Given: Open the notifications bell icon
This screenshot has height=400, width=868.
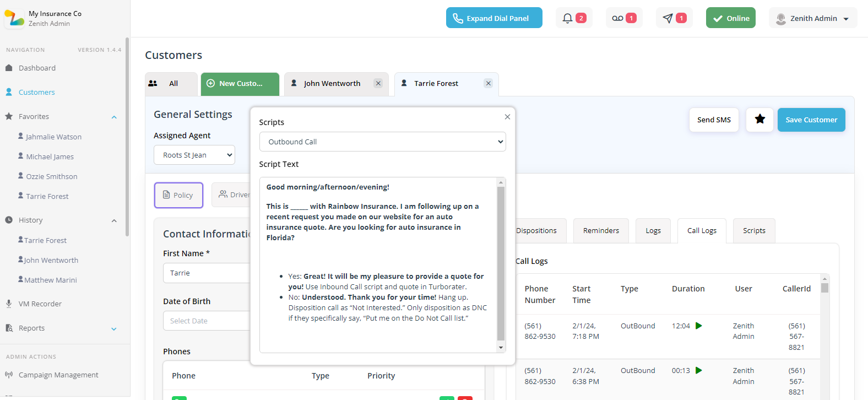Looking at the screenshot, I should click(567, 18).
